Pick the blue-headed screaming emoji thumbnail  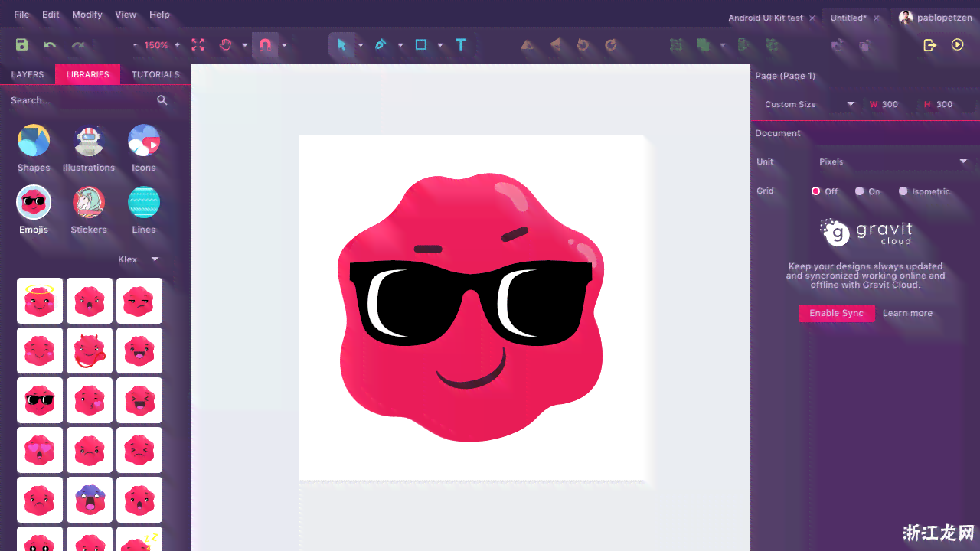coord(90,500)
